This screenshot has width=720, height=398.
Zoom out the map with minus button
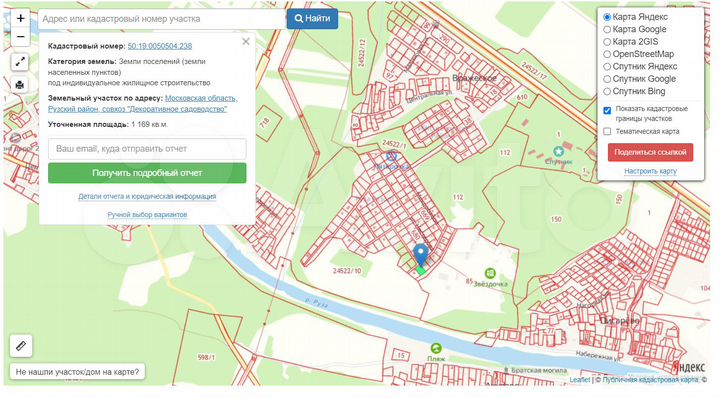(20, 37)
